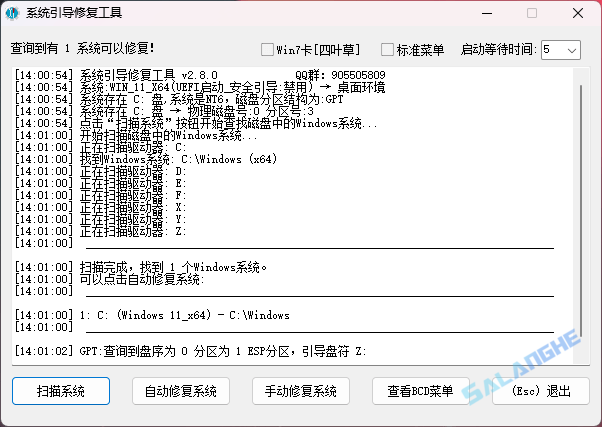The width and height of the screenshot is (602, 427).
Task: Click the 系统引导修复工具 app icon in title bar
Action: (x=13, y=13)
